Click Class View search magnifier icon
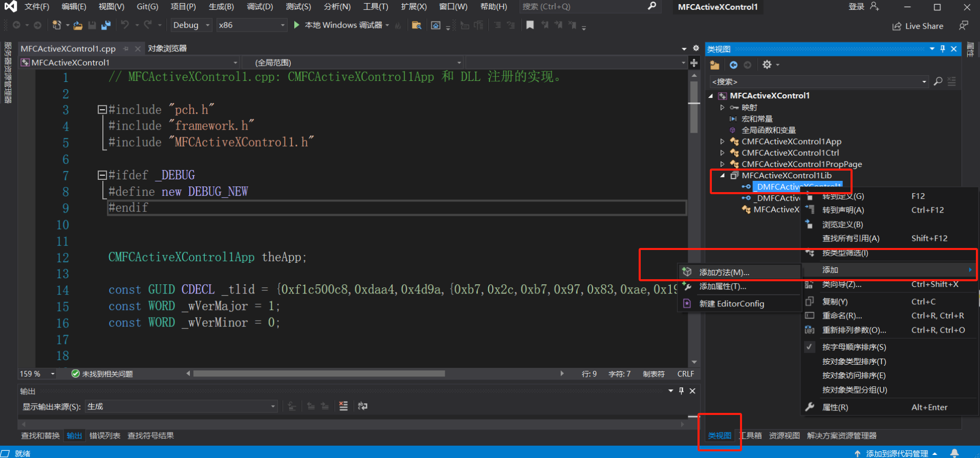Screen dimensions: 980x458 click(x=938, y=81)
